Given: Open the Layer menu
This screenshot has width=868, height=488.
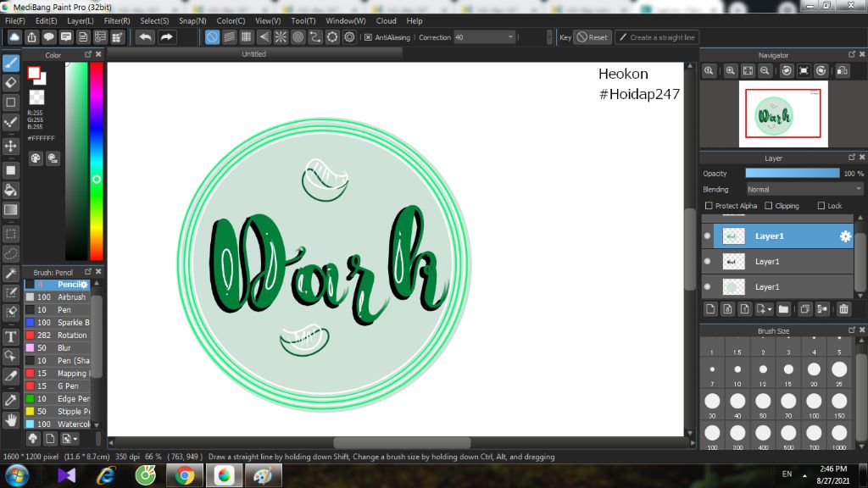Looking at the screenshot, I should [81, 20].
